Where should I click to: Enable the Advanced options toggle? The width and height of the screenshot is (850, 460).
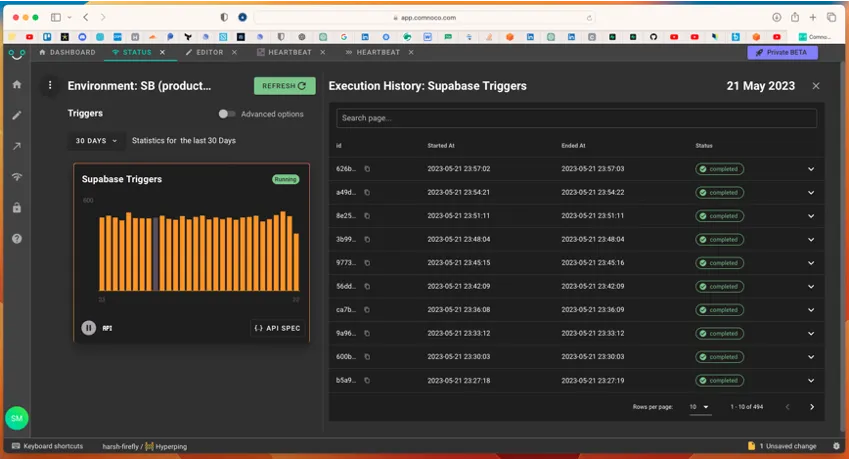click(227, 114)
